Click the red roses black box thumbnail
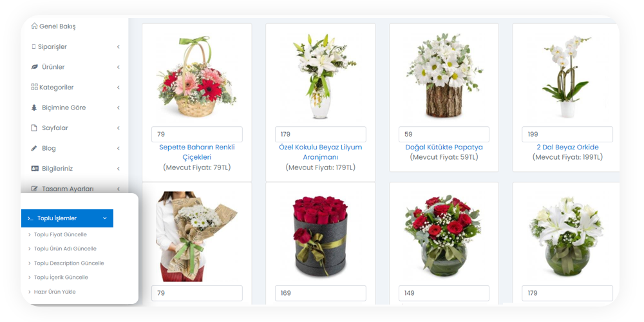 pos(320,234)
